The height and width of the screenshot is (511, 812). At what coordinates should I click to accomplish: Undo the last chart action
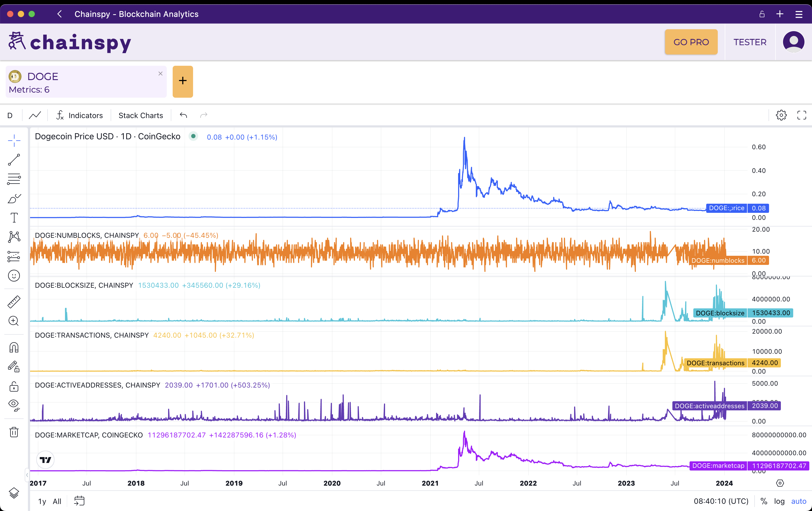[183, 115]
